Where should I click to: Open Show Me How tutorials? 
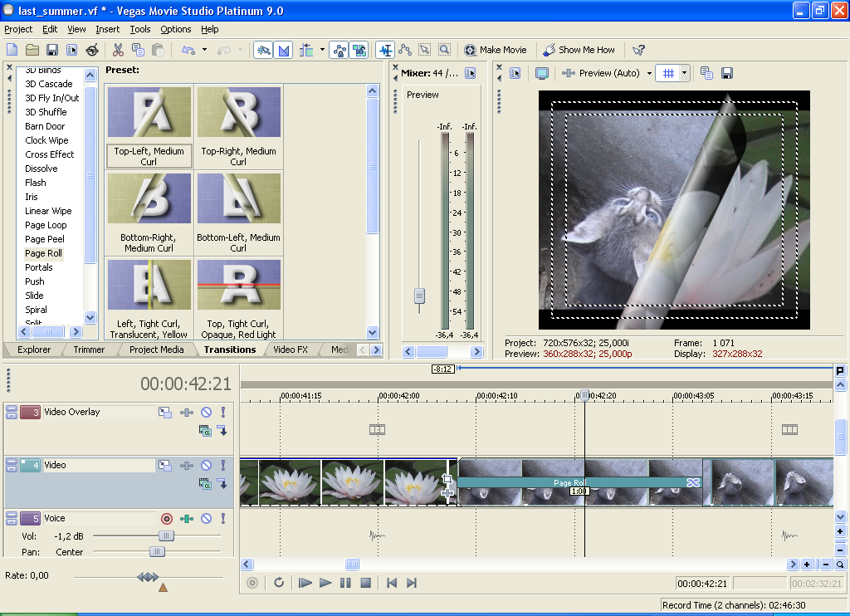pyautogui.click(x=579, y=50)
